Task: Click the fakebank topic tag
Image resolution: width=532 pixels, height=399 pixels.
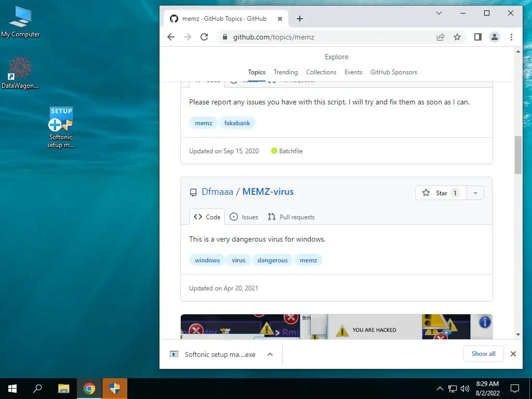Action: tap(237, 123)
